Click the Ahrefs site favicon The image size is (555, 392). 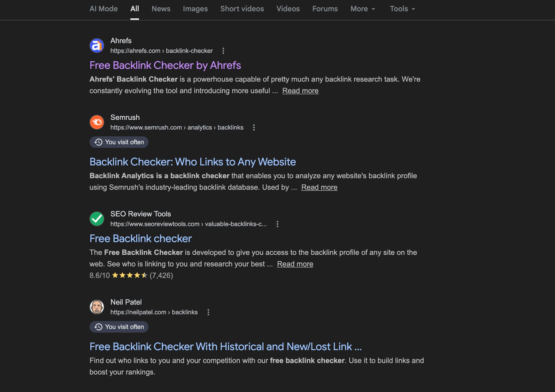click(x=96, y=45)
